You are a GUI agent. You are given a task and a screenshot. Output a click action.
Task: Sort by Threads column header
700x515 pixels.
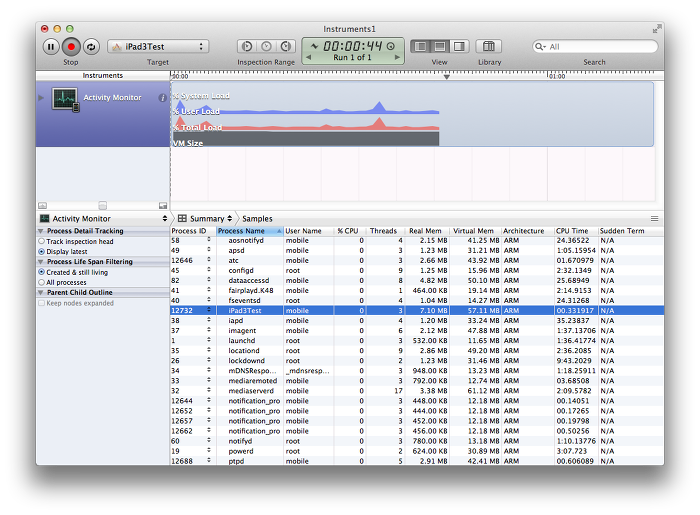385,231
